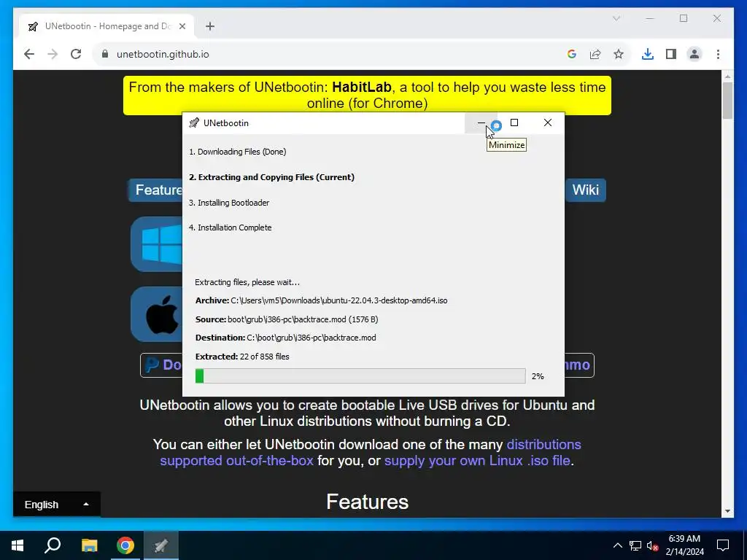This screenshot has width=747, height=560.
Task: Go back in Chrome browser
Action: pos(29,54)
